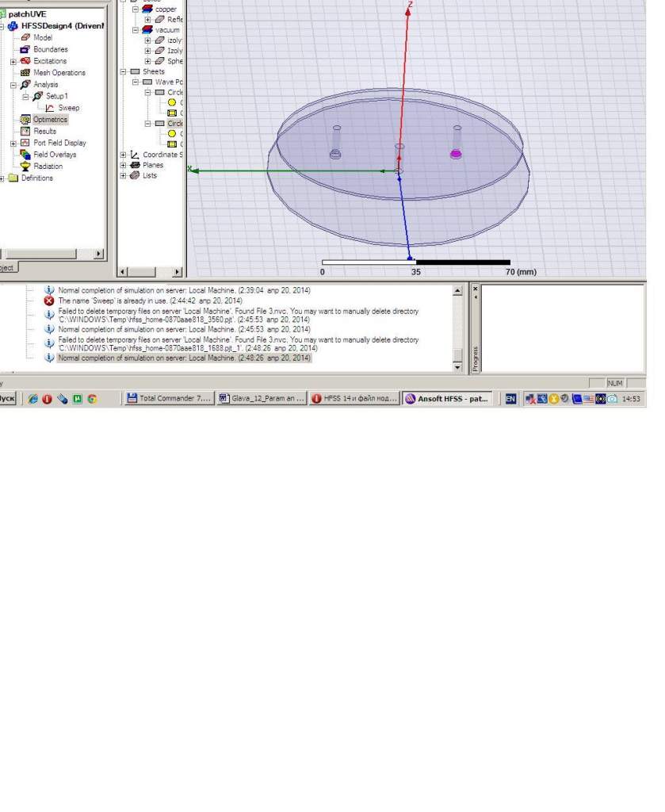The image size is (665, 812).
Task: Click the red error icon beside Sweep message
Action: [49, 301]
